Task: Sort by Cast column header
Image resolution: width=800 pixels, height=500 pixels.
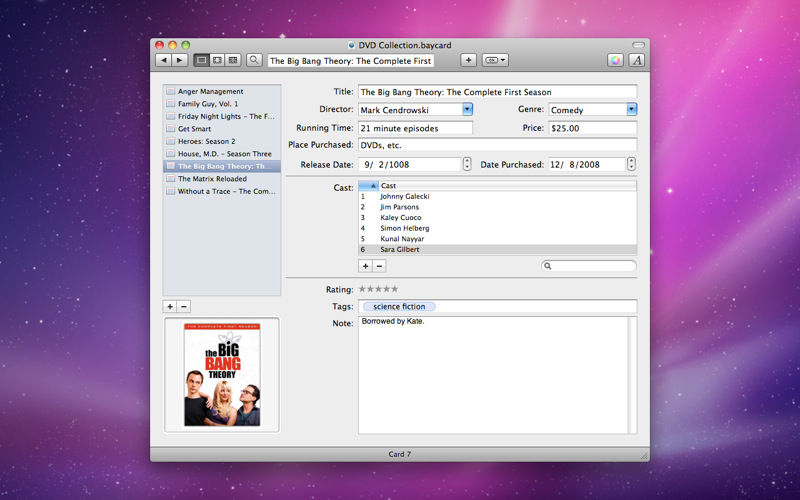Action: coord(508,186)
